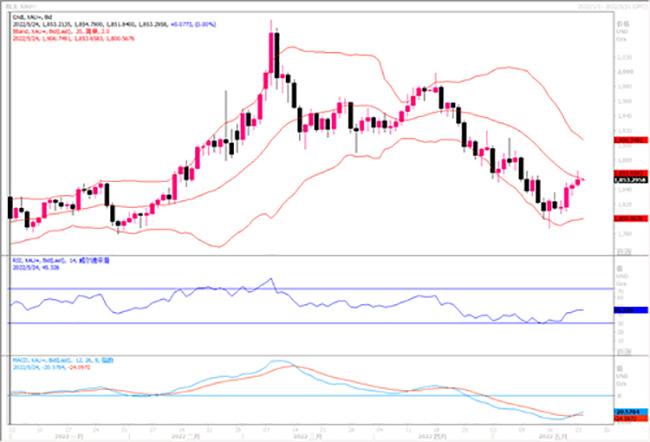
Task: Select the RSI upper overbought threshold line
Action: (300, 289)
